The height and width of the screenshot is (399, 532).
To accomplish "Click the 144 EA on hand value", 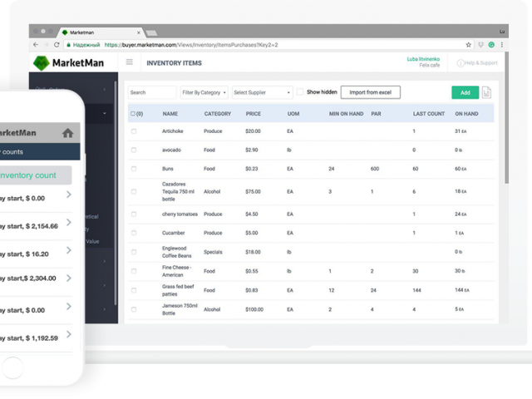I will 462,290.
